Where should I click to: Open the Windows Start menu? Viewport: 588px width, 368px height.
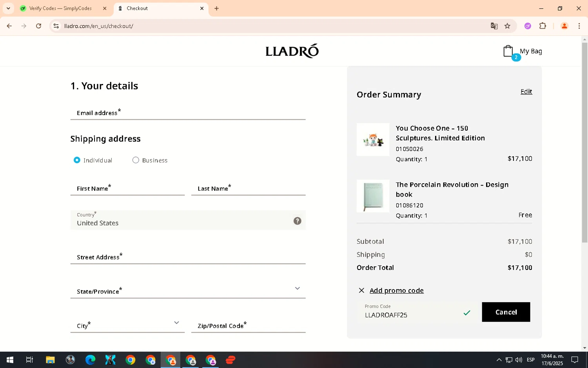10,360
